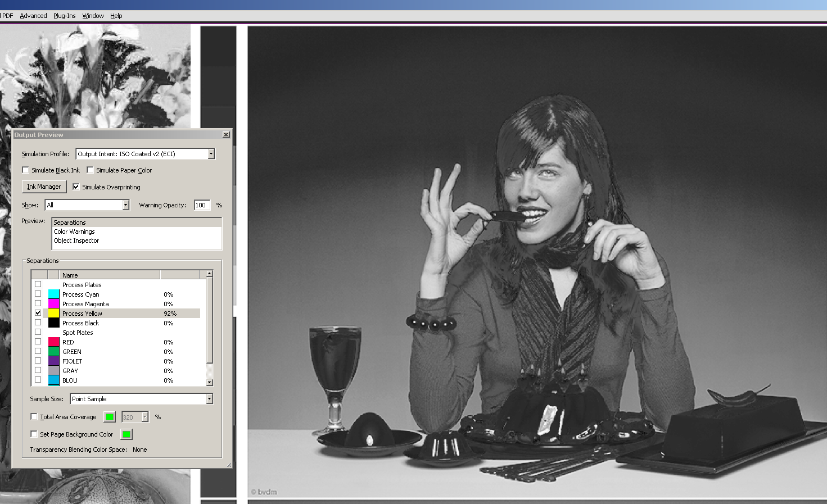Open the Advanced menu
Viewport: 827px width, 504px height.
click(x=33, y=16)
